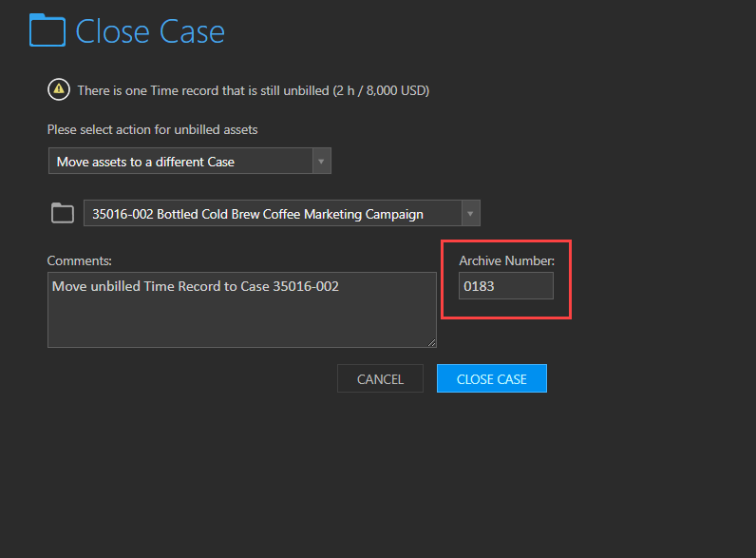Viewport: 756px width, 558px height.
Task: Click the yellow warning triangle icon
Action: [x=59, y=89]
